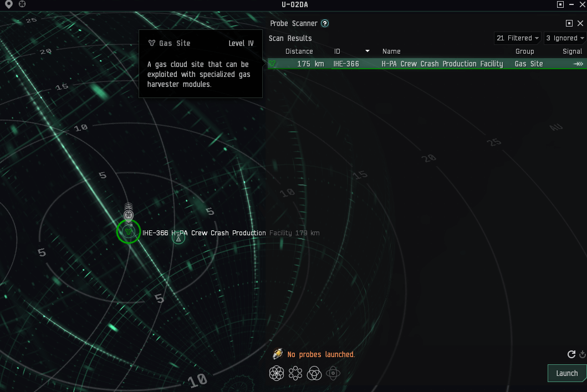Viewport: 587px width, 392px height.
Task: Click the crosshair tracking icon in title bar
Action: pyautogui.click(x=22, y=4)
